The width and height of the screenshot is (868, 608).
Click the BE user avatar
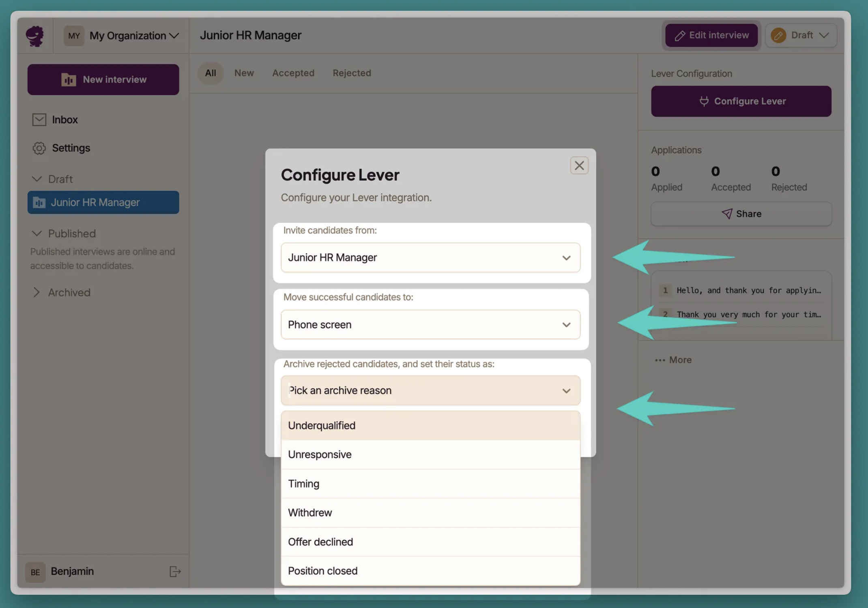click(x=35, y=572)
